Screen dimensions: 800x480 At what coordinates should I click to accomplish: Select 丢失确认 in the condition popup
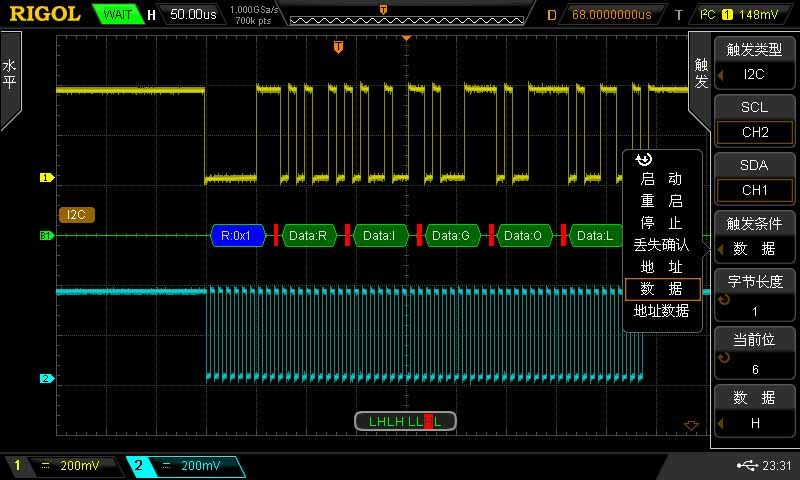(661, 244)
